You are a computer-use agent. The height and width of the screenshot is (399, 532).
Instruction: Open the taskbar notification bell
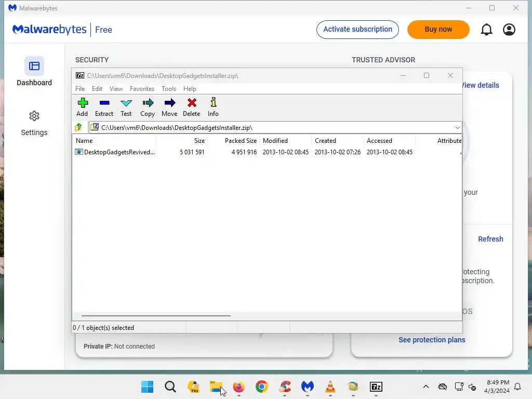point(518,387)
